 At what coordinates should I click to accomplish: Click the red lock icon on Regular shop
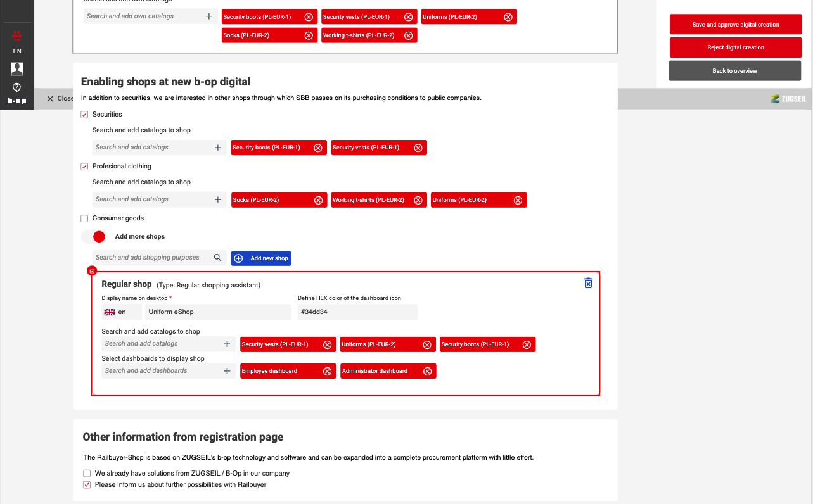[92, 271]
